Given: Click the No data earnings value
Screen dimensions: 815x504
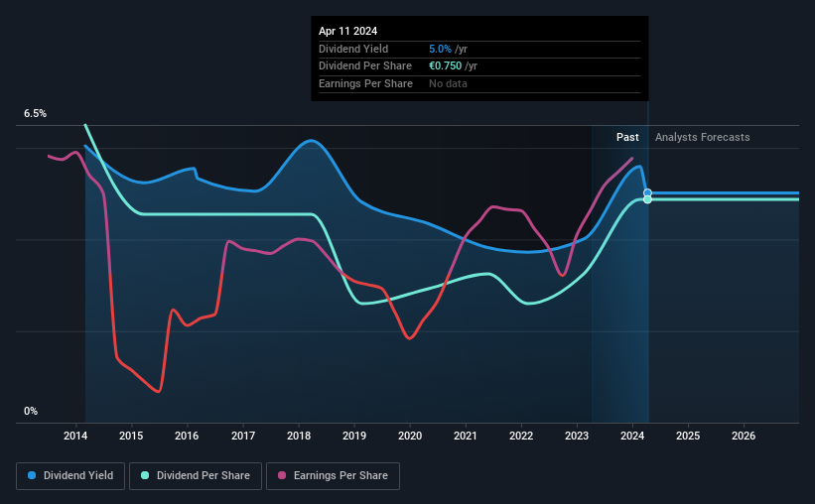Looking at the screenshot, I should tap(448, 83).
